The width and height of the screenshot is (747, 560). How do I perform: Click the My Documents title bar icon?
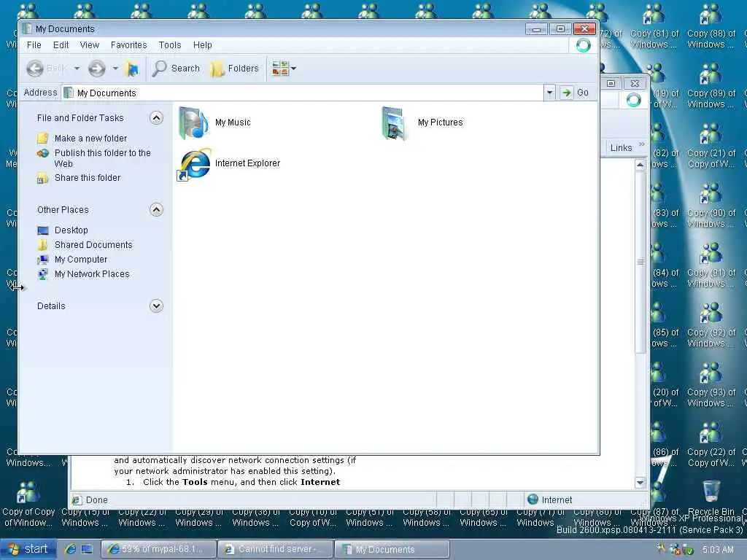[28, 29]
